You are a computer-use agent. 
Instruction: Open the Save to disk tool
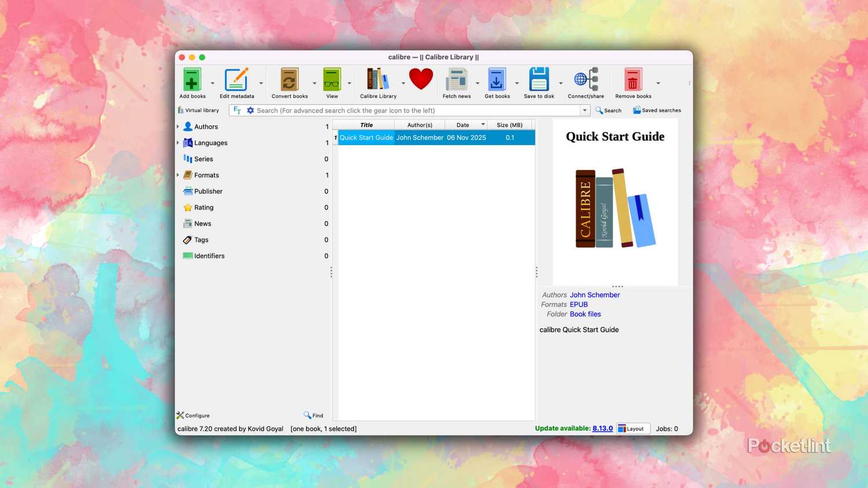[539, 79]
